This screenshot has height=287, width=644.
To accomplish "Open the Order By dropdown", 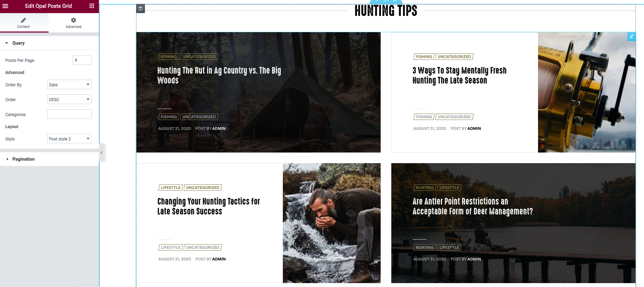I will pyautogui.click(x=69, y=85).
